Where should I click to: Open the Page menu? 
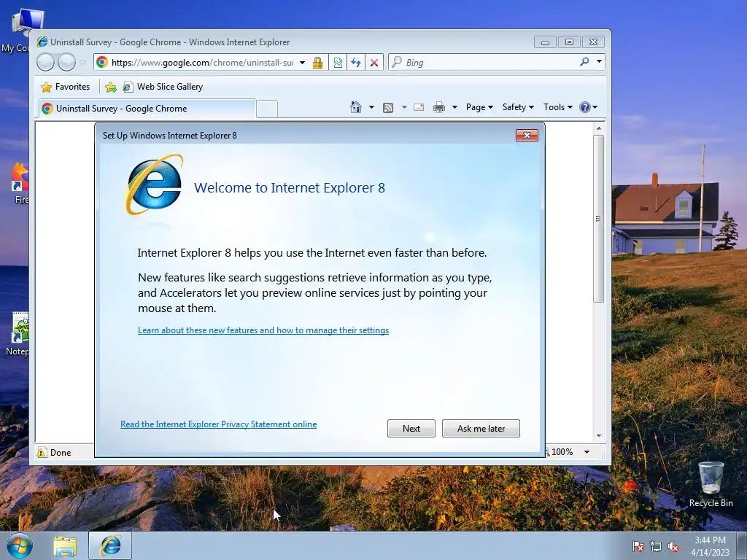point(479,107)
